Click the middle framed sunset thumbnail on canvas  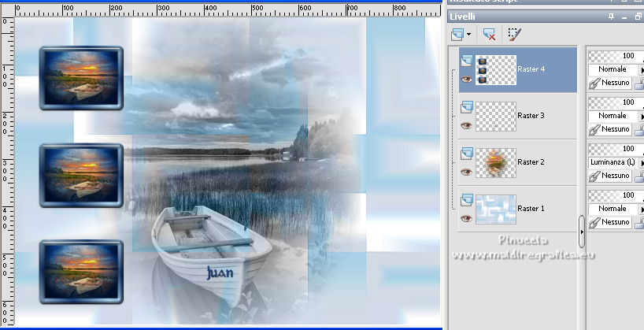point(81,176)
